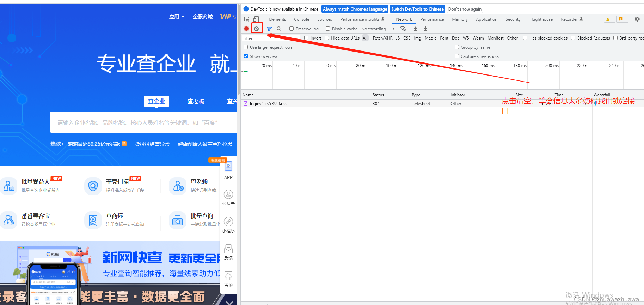The image size is (644, 305).
Task: Click the APP phone icon in sidebar
Action: tap(228, 166)
